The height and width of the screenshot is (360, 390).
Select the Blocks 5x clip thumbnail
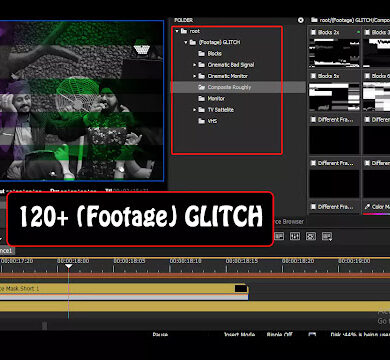coord(334,97)
